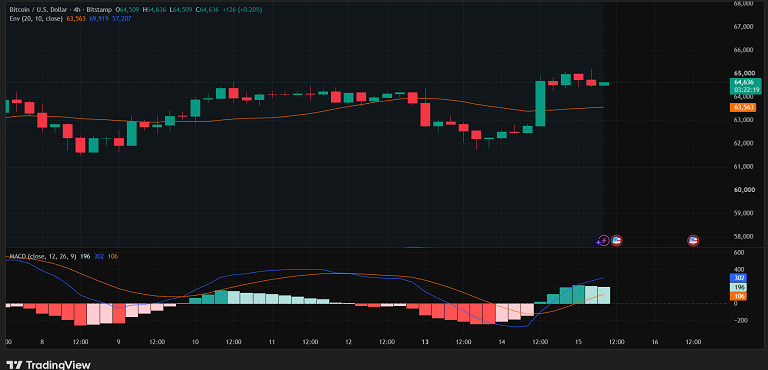Click the 60,000 price axis label
Viewport: 768px width, 370px height.
(744, 190)
